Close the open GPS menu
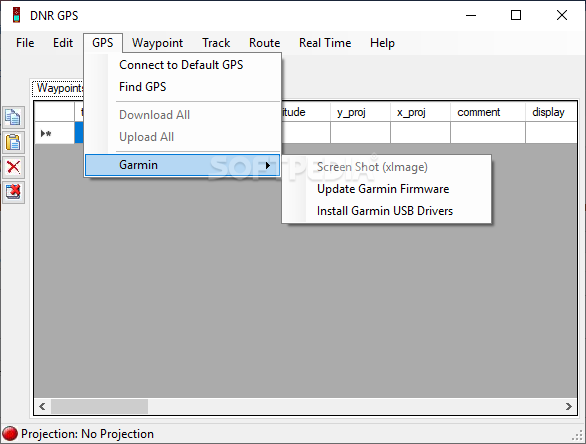This screenshot has height=444, width=586. pos(103,43)
